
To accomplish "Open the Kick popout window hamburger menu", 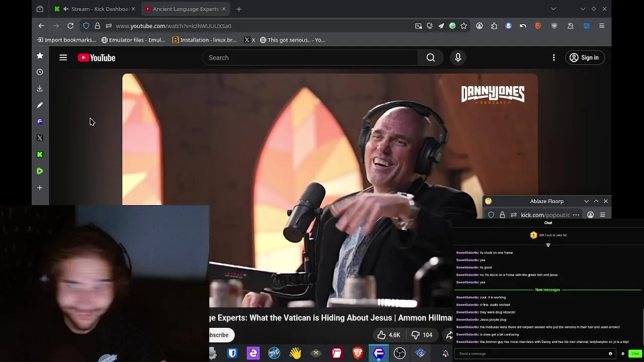I will coord(603,215).
